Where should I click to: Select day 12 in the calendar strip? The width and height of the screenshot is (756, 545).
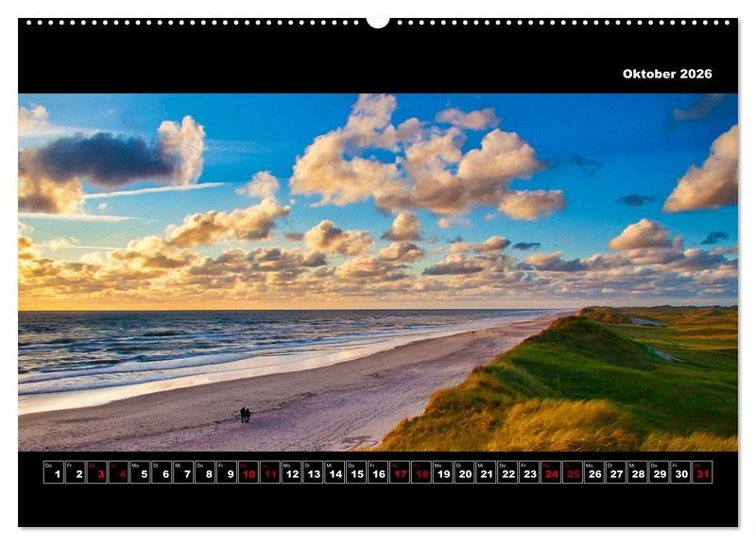pyautogui.click(x=291, y=472)
